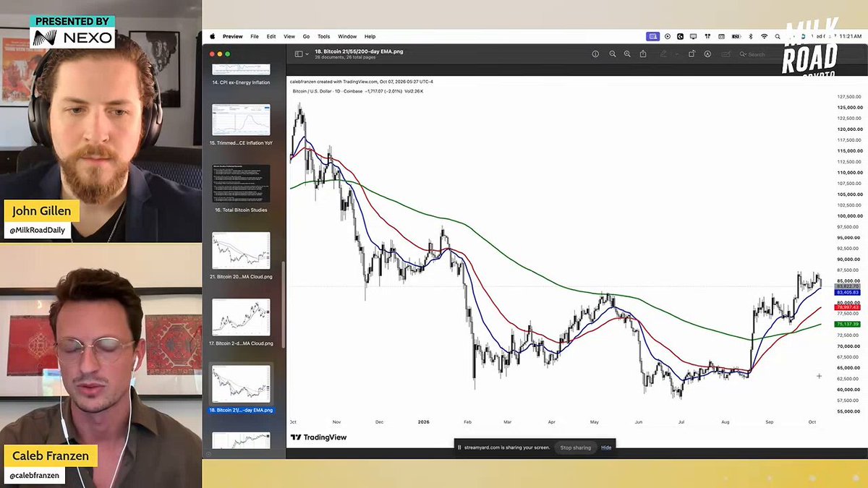Click the '@MilkRoadDaily' handle text

tap(39, 230)
